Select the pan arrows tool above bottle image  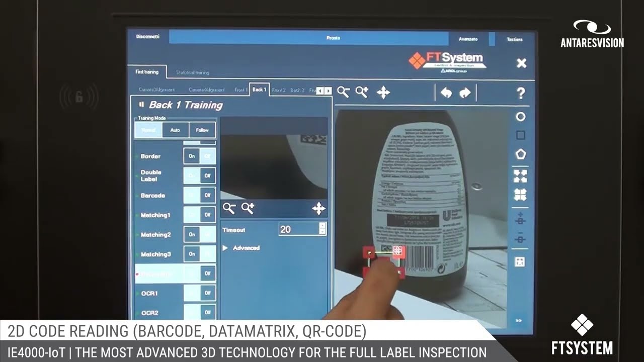(383, 93)
